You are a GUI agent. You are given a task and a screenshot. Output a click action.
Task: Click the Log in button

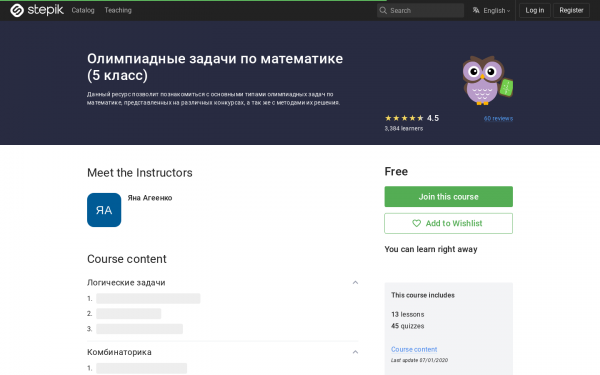(535, 10)
